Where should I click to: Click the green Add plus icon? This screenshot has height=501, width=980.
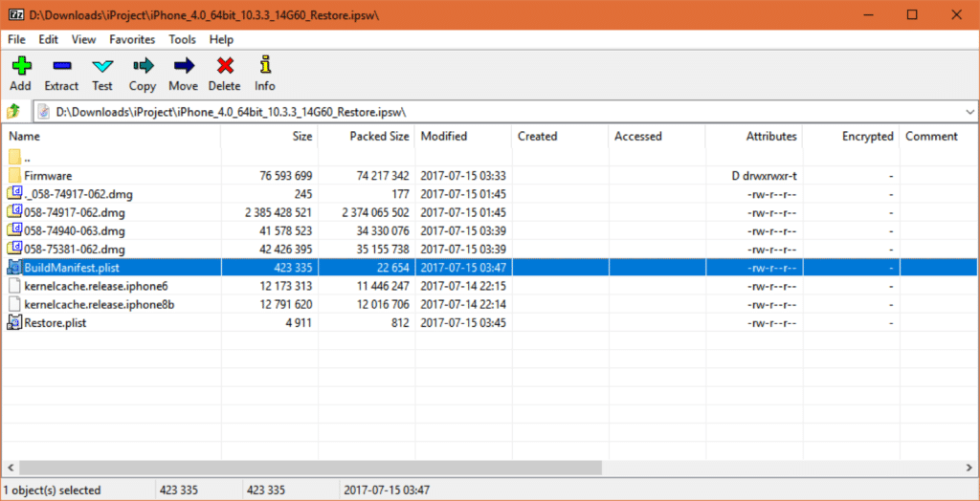coord(20,66)
